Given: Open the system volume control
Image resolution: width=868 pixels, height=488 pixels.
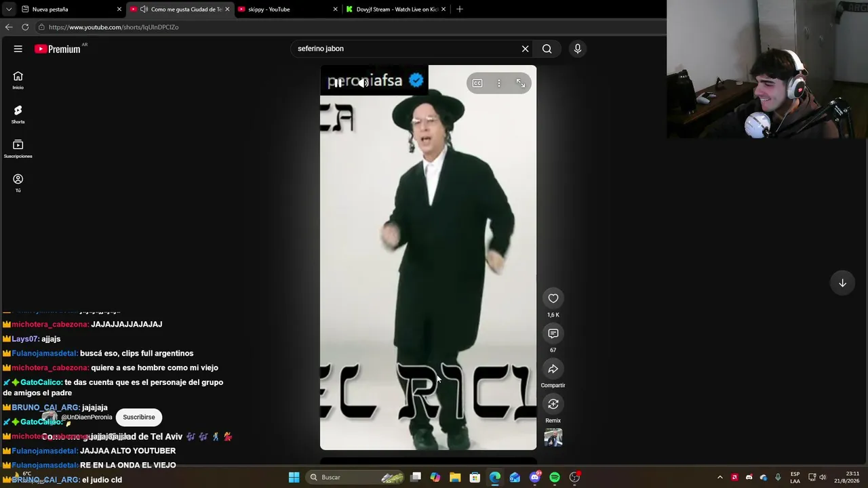Looking at the screenshot, I should [x=823, y=478].
